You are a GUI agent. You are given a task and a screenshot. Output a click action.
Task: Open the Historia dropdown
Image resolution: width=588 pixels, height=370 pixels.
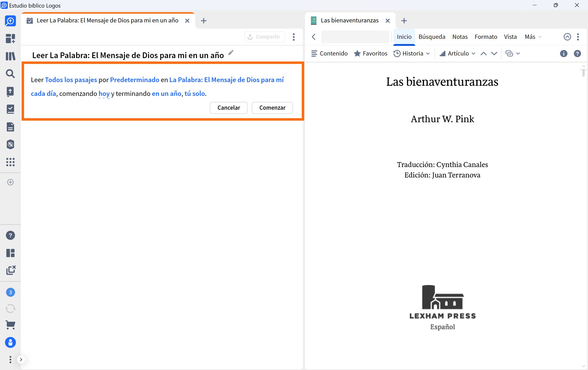pyautogui.click(x=412, y=53)
